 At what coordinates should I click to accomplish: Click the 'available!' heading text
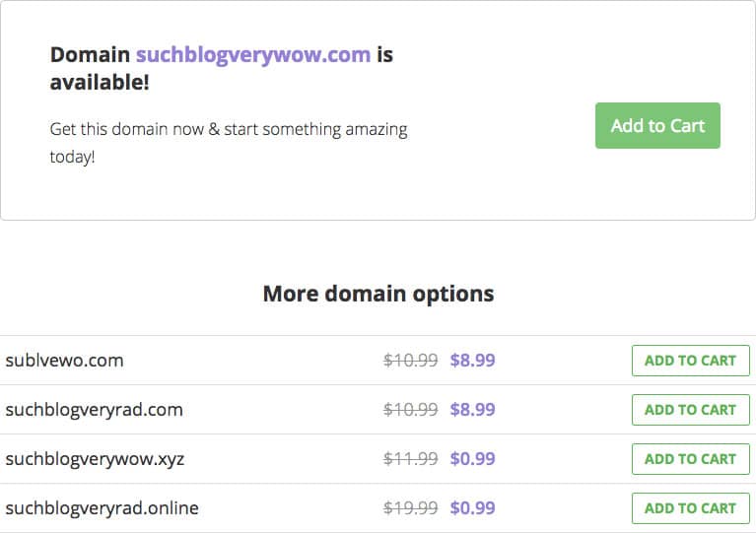100,82
